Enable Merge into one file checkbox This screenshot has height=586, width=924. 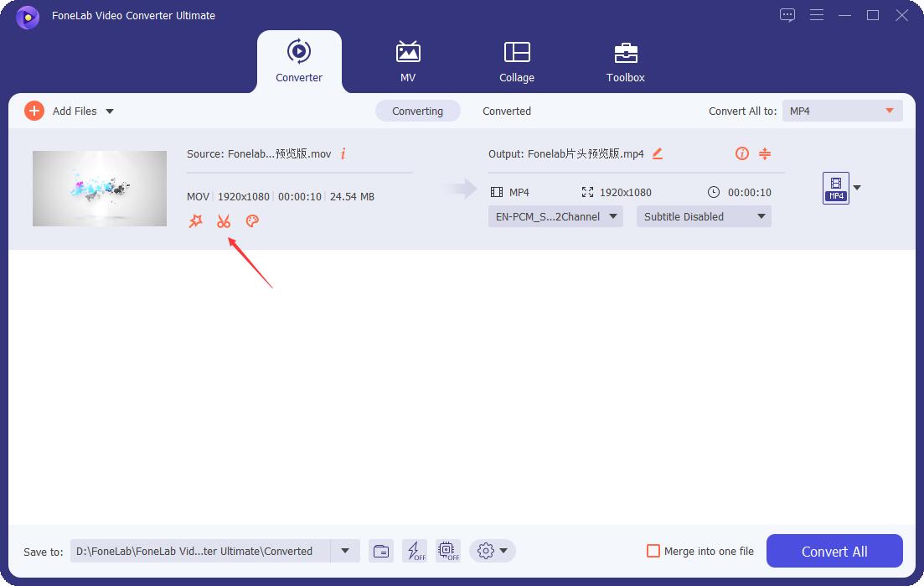[x=653, y=551]
